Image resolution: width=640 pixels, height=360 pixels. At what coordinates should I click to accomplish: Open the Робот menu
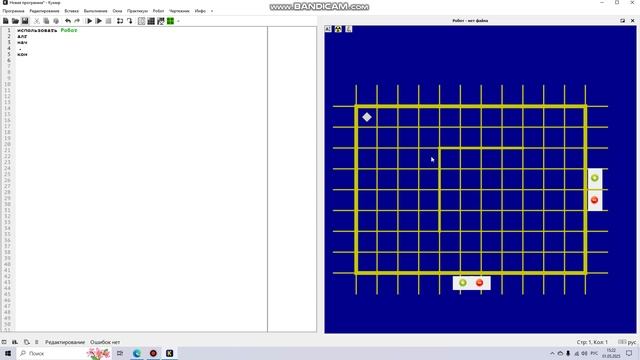click(158, 11)
